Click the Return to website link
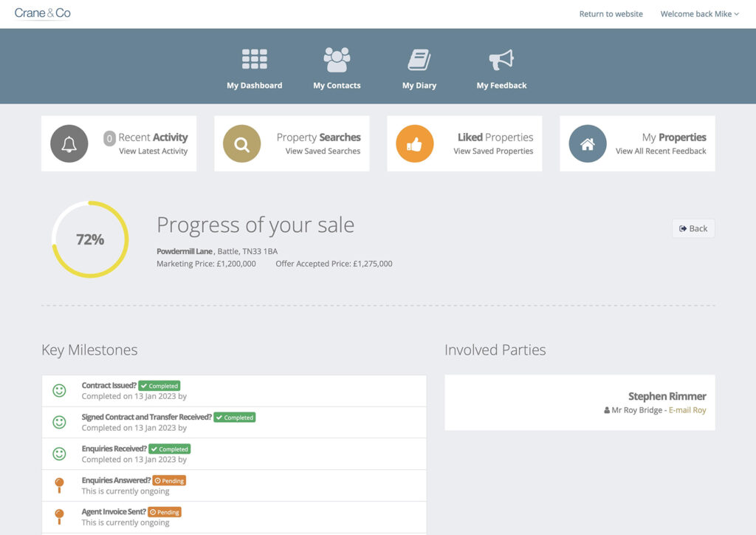This screenshot has height=535, width=756. pyautogui.click(x=611, y=14)
